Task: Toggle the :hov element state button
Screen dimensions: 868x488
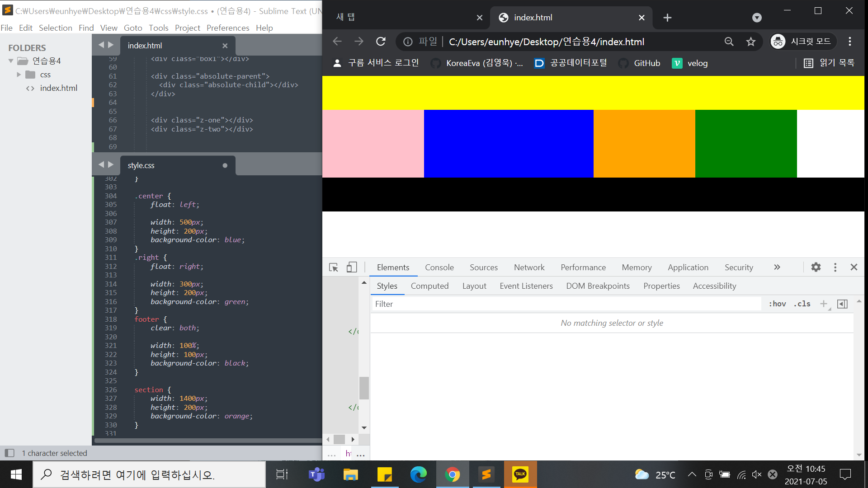Action: point(777,304)
